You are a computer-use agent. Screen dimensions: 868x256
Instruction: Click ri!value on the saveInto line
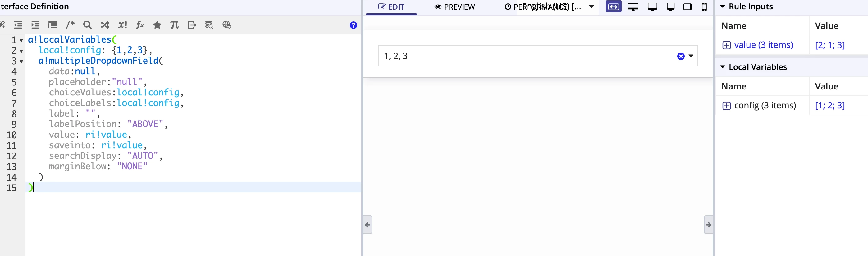pyautogui.click(x=122, y=145)
